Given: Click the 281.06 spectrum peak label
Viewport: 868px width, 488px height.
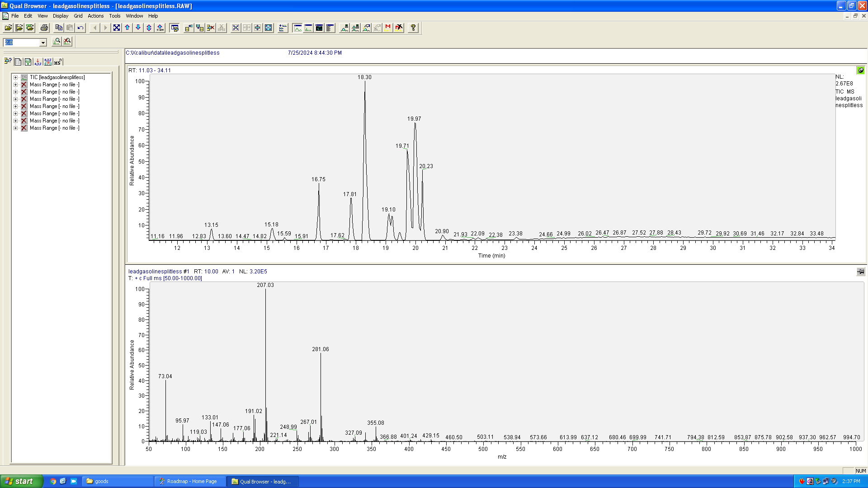Looking at the screenshot, I should point(321,349).
